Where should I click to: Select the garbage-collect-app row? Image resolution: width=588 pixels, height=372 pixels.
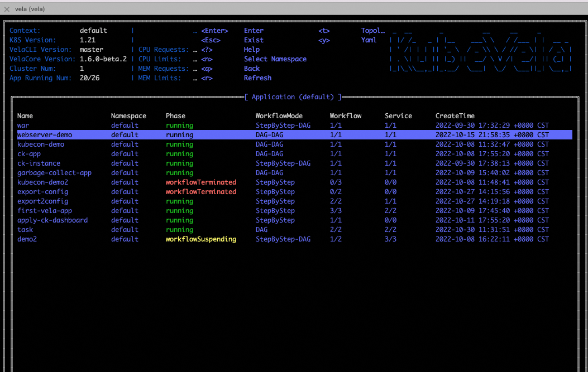click(54, 173)
